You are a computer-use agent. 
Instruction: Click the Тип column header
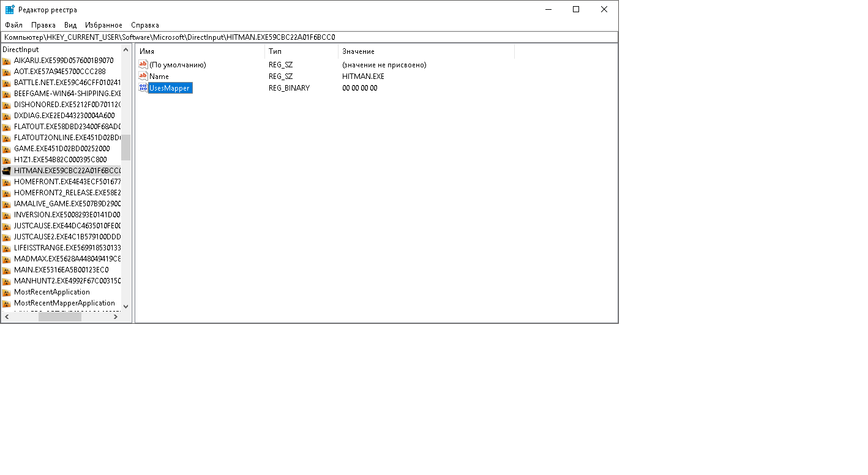(x=302, y=51)
